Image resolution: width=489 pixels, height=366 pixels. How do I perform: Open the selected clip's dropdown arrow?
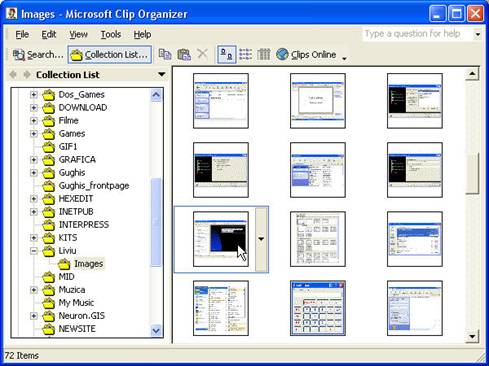tap(261, 239)
